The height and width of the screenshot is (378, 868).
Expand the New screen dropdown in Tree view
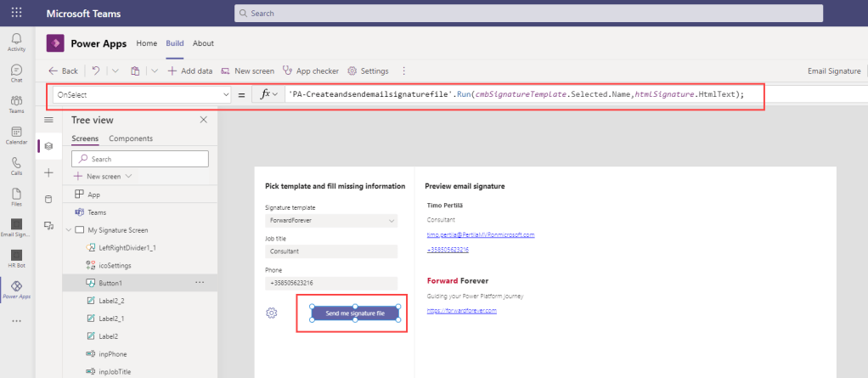(129, 177)
